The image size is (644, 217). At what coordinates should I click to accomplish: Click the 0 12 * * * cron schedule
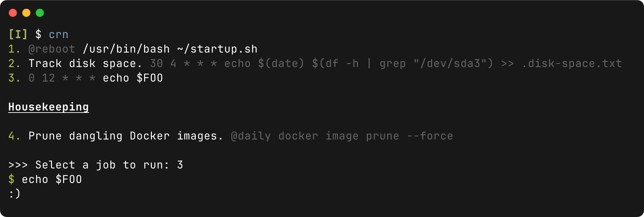pyautogui.click(x=62, y=78)
